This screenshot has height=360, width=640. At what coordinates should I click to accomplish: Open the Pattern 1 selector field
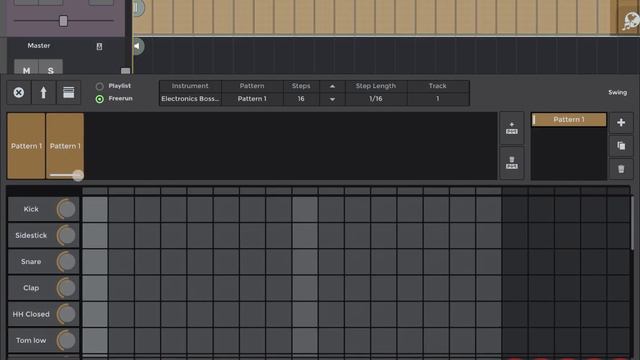252,99
